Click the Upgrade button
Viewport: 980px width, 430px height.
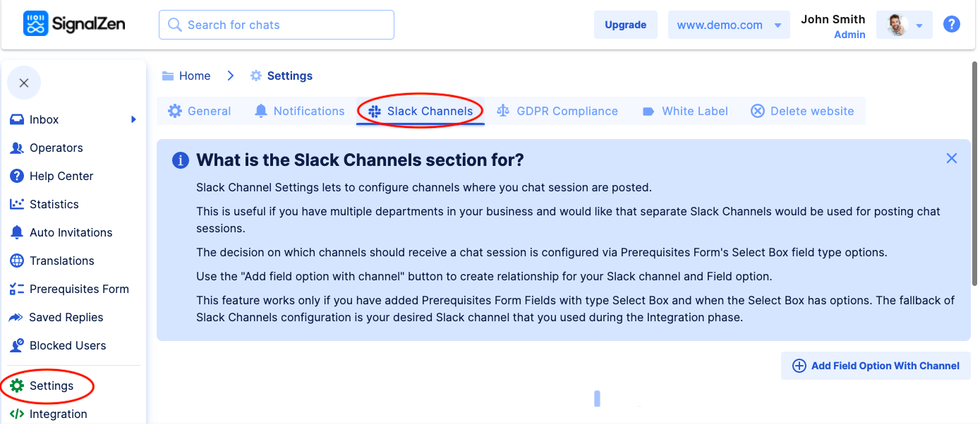click(x=625, y=25)
